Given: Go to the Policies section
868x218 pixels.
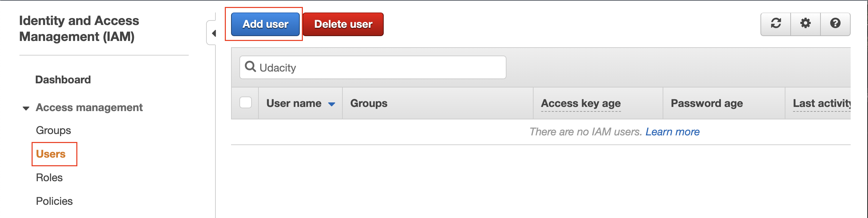Looking at the screenshot, I should click(54, 201).
